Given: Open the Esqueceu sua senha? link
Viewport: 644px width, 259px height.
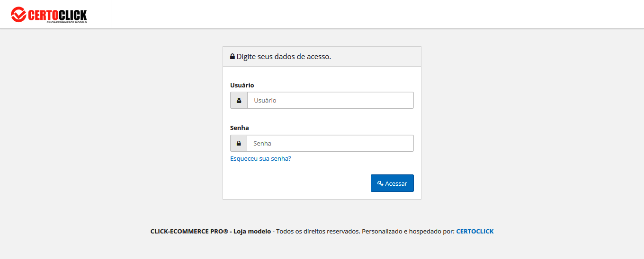Looking at the screenshot, I should coord(260,159).
